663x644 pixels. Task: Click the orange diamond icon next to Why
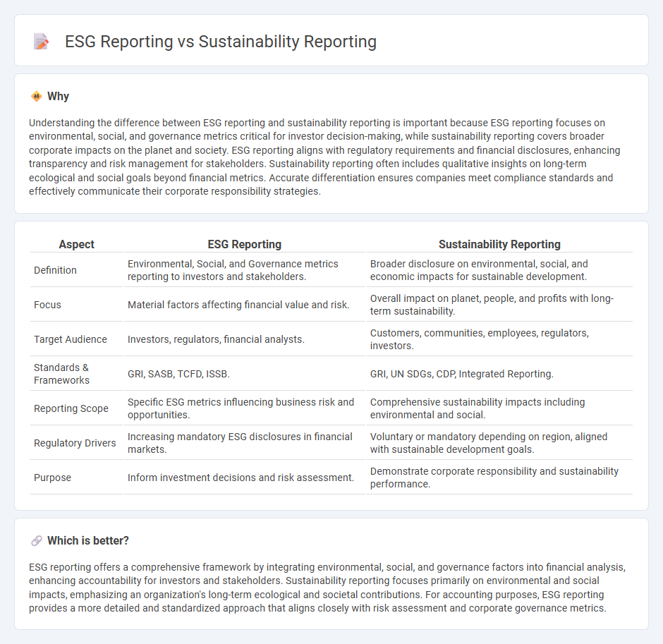click(x=37, y=97)
